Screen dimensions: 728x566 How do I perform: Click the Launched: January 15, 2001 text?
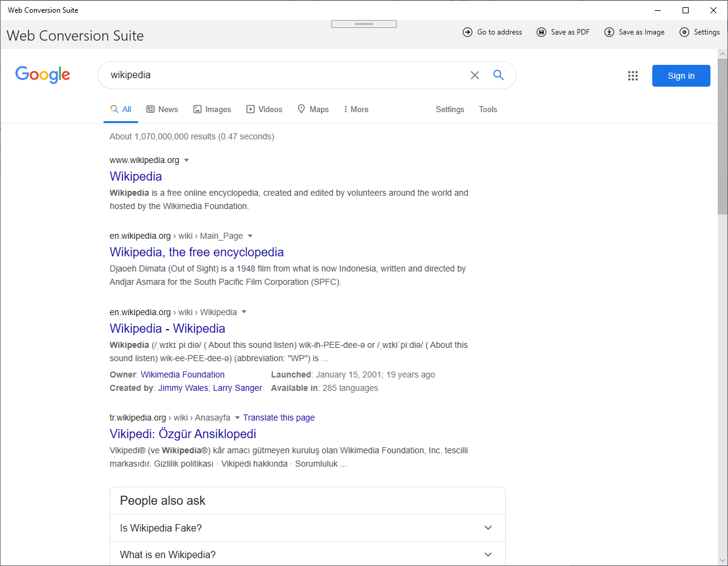tap(353, 375)
